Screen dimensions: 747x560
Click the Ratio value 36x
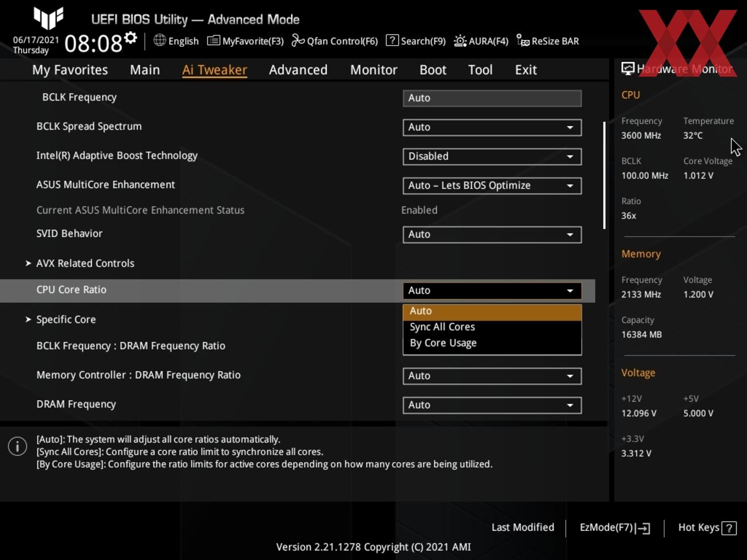[x=629, y=216]
